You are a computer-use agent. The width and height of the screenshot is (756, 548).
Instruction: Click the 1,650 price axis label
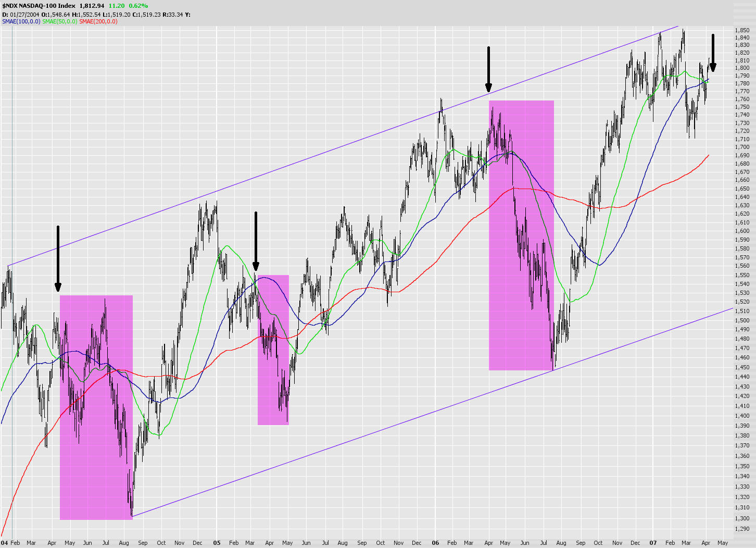click(x=742, y=189)
